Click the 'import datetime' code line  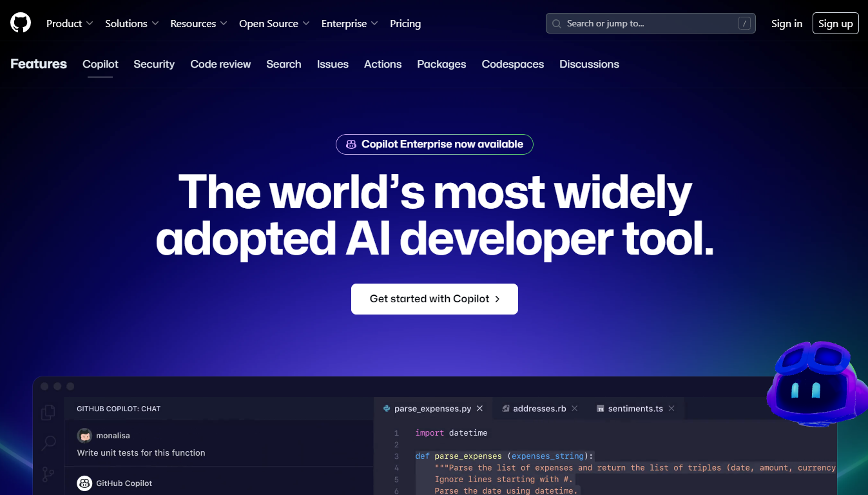click(x=451, y=433)
